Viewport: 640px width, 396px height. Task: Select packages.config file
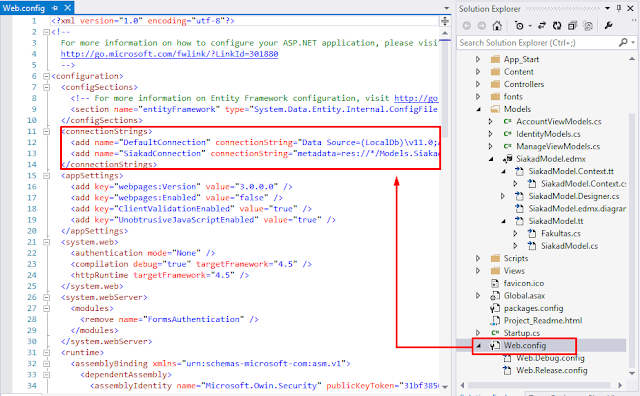[533, 308]
